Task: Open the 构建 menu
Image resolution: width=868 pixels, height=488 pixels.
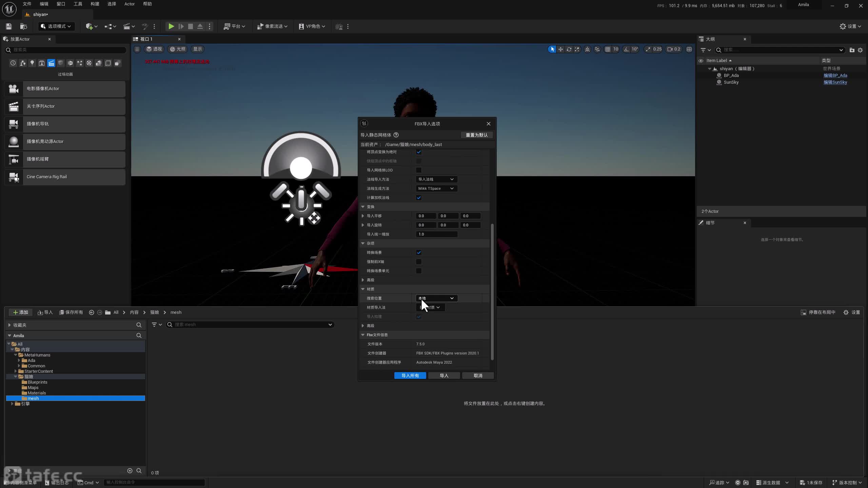Action: [x=95, y=4]
